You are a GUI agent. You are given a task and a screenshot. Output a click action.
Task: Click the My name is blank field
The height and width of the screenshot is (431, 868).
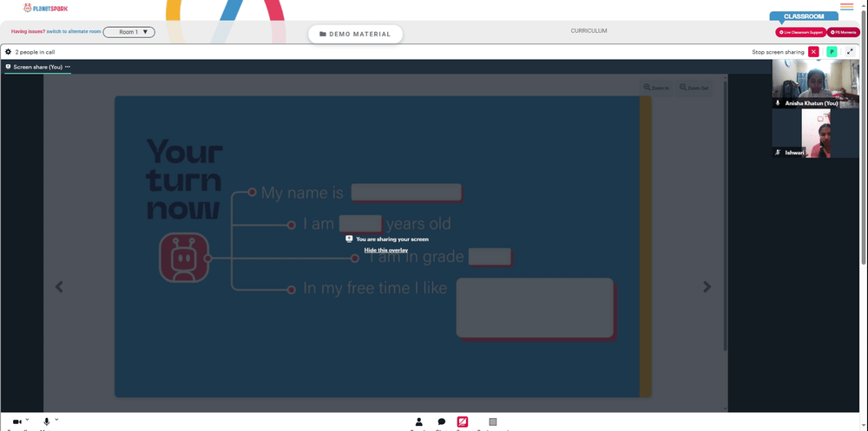tap(406, 192)
